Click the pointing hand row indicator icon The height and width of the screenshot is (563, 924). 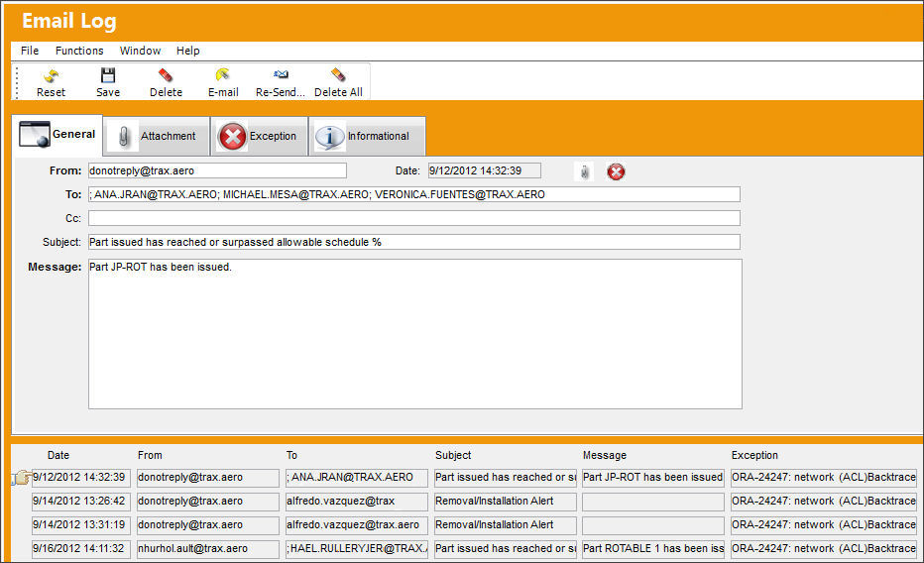[21, 478]
